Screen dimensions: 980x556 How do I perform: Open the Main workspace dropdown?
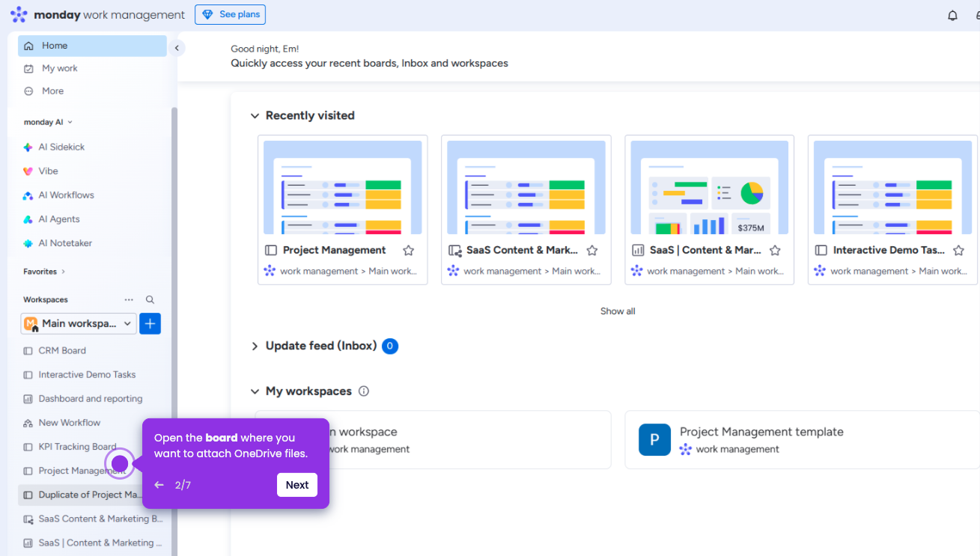coord(79,323)
